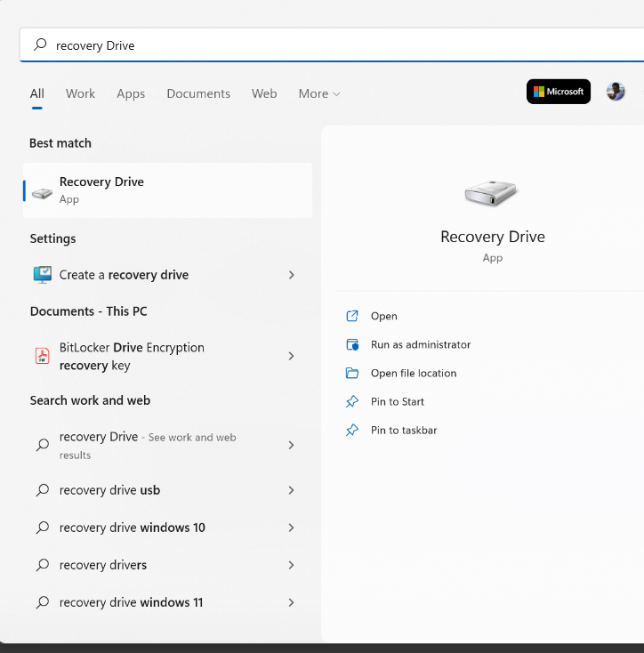Select 'Recovery Drive' best match result

click(167, 190)
